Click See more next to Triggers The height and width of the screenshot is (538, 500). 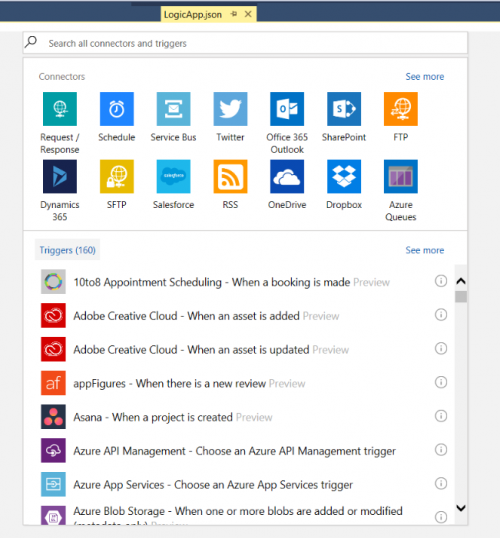(425, 250)
